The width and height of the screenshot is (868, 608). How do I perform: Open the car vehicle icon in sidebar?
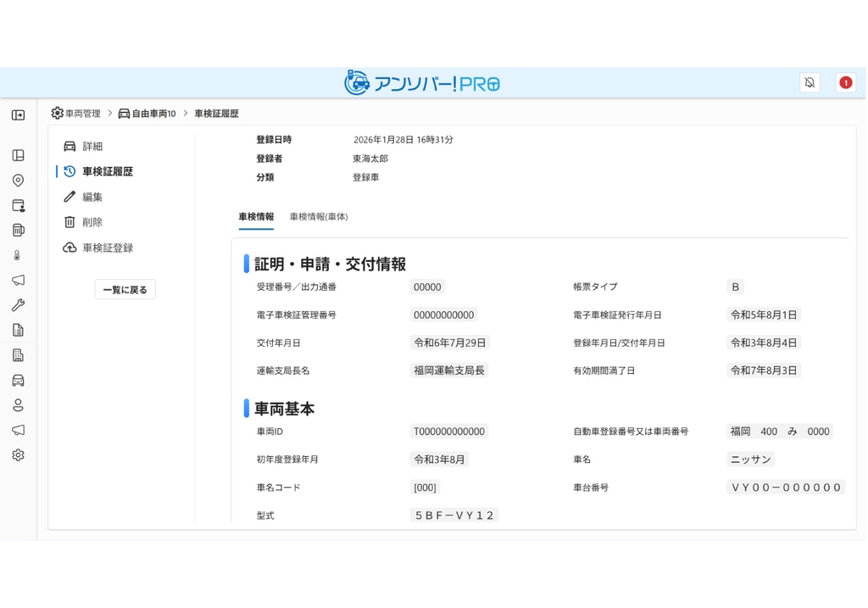click(x=19, y=380)
